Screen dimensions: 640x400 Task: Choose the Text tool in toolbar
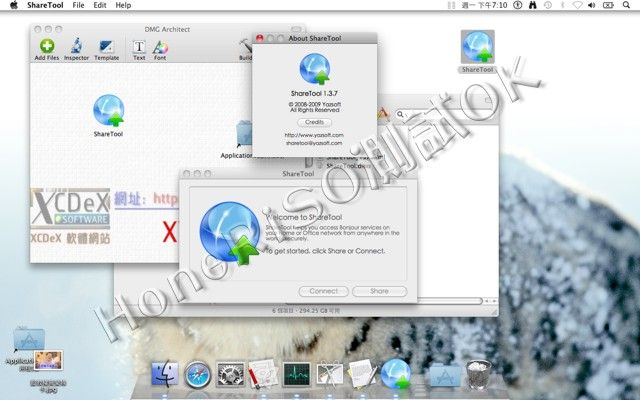139,47
